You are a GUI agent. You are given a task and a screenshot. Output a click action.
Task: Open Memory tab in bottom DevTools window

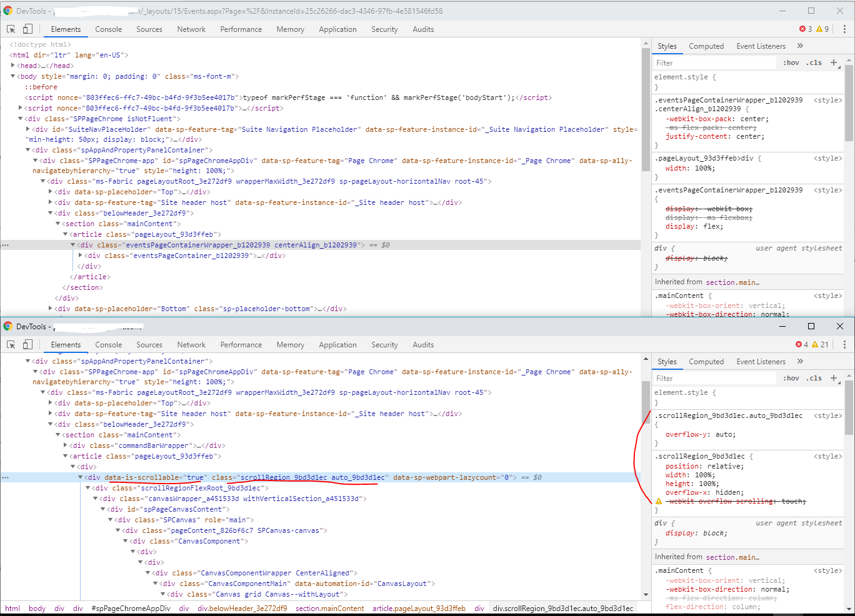pos(291,345)
